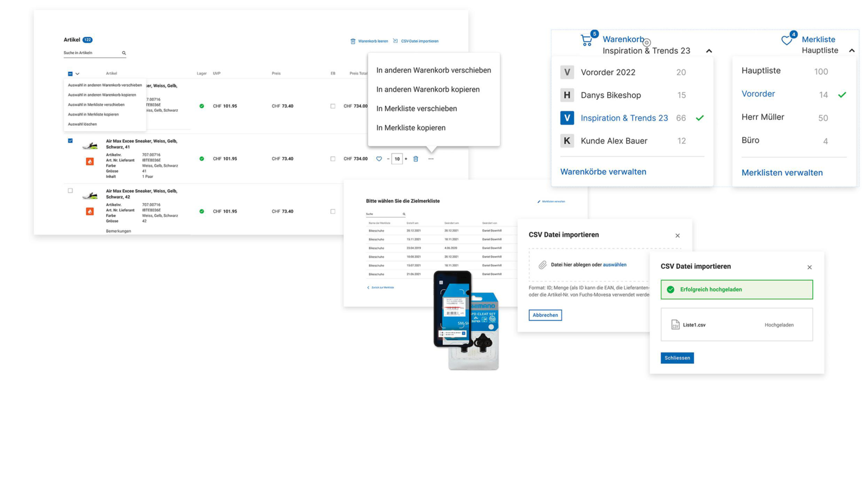Select 'Auswahl löschen' in bulk actions menu
This screenshot has height=488, width=868.
(82, 124)
